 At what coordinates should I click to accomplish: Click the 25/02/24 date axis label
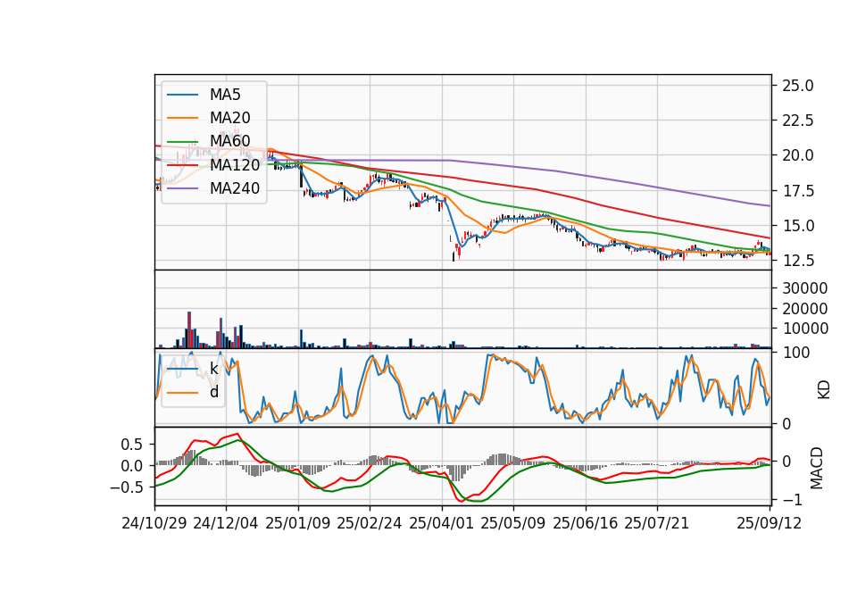[x=369, y=523]
